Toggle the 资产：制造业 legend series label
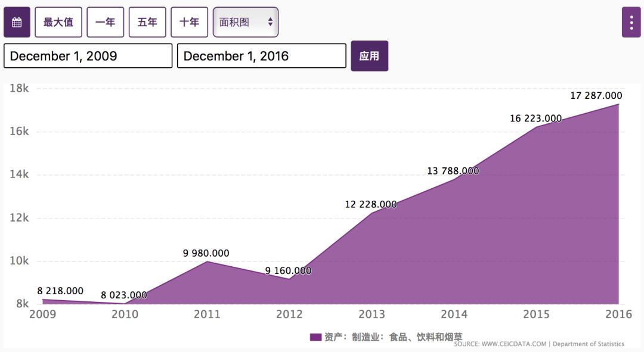The height and width of the screenshot is (352, 644). (x=394, y=337)
